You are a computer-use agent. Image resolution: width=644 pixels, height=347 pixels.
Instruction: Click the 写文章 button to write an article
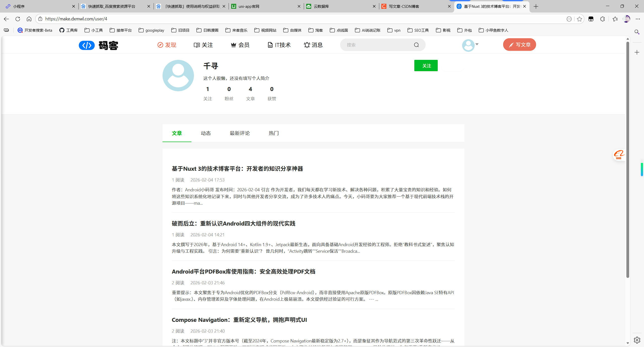(519, 45)
